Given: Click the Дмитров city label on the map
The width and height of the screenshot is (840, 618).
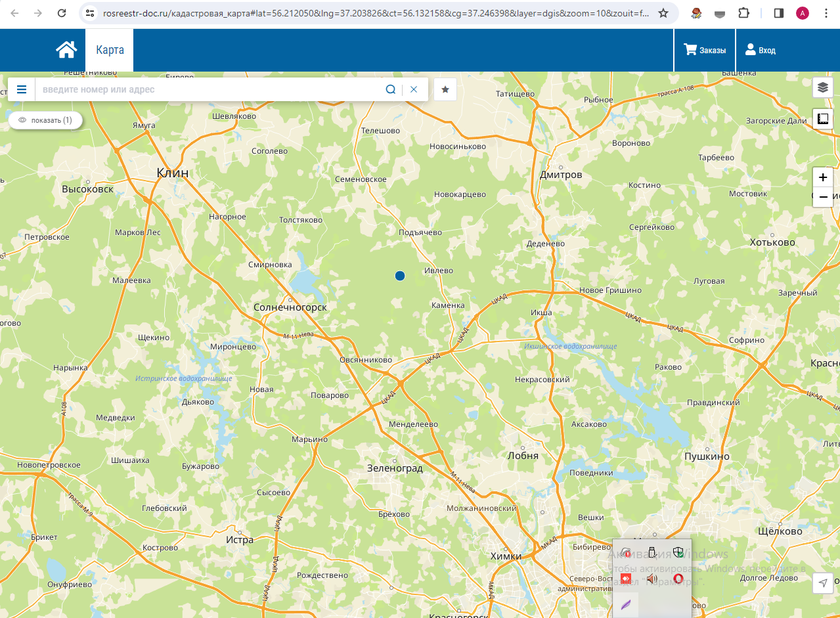Looking at the screenshot, I should click(x=561, y=175).
